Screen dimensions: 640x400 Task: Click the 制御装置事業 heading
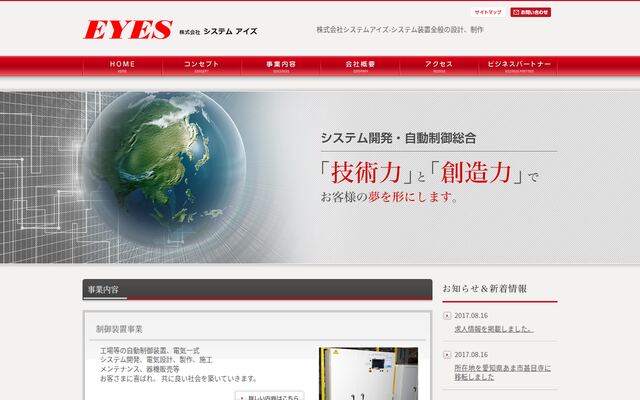point(119,329)
